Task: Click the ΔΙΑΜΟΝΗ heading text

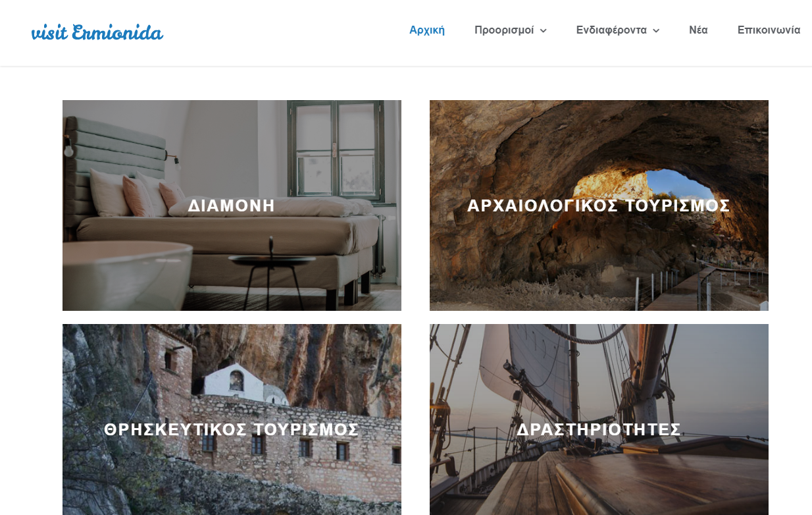Action: tap(232, 206)
